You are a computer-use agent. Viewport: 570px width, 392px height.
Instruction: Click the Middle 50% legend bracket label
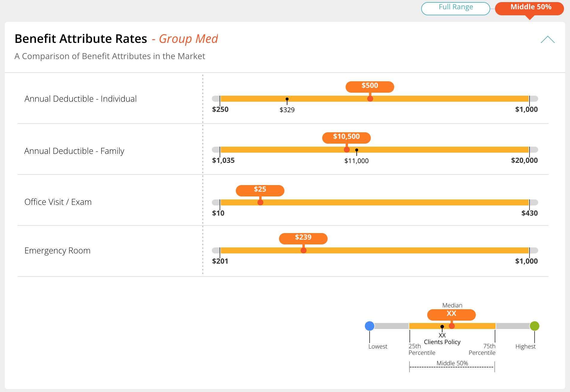(452, 363)
